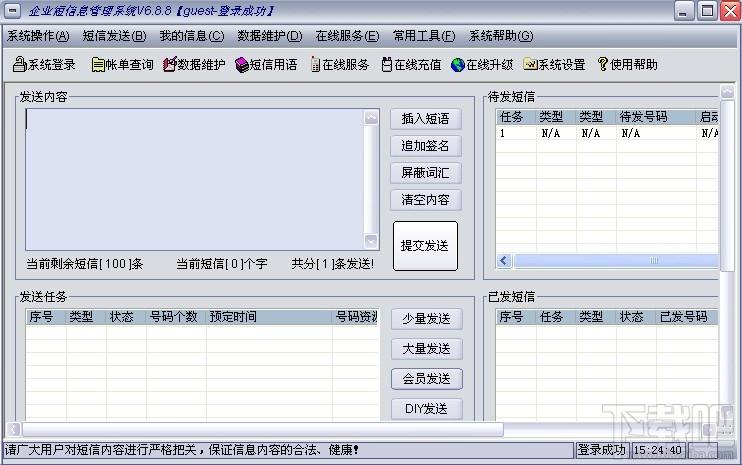Click the main window's bottom horizontal scrollbar

click(263, 429)
